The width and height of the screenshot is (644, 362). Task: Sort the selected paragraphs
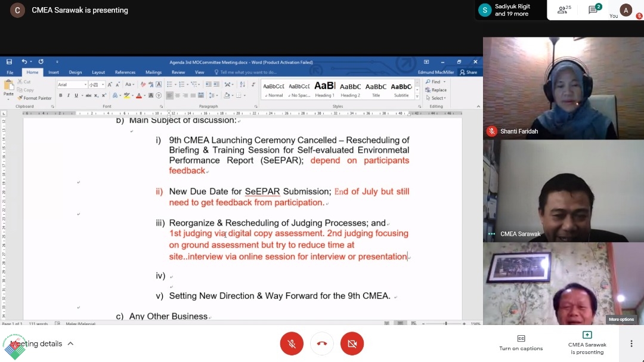(242, 84)
